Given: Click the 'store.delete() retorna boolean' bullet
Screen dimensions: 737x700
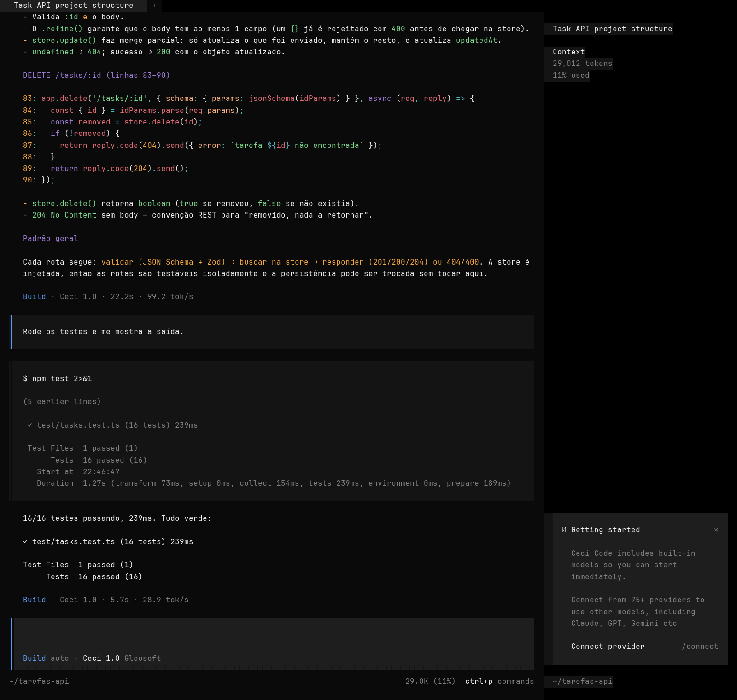Looking at the screenshot, I should [x=191, y=204].
